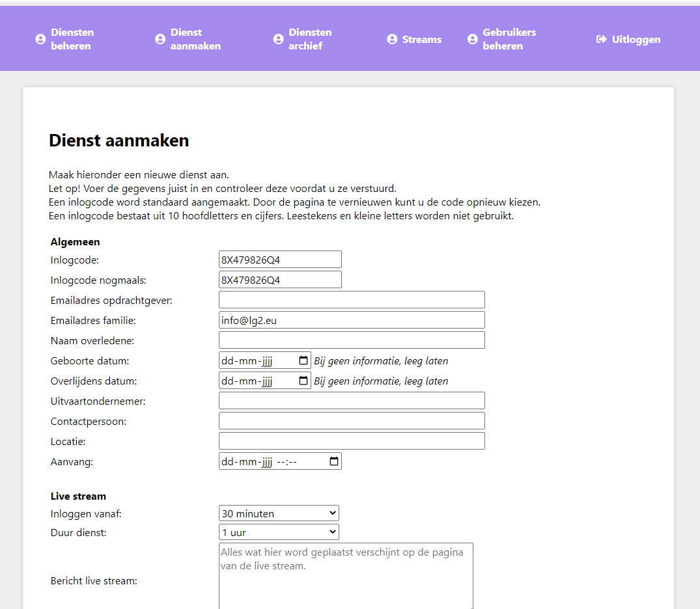Image resolution: width=700 pixels, height=609 pixels.
Task: Click the Uitloggen sign-out arrow icon
Action: 602,40
